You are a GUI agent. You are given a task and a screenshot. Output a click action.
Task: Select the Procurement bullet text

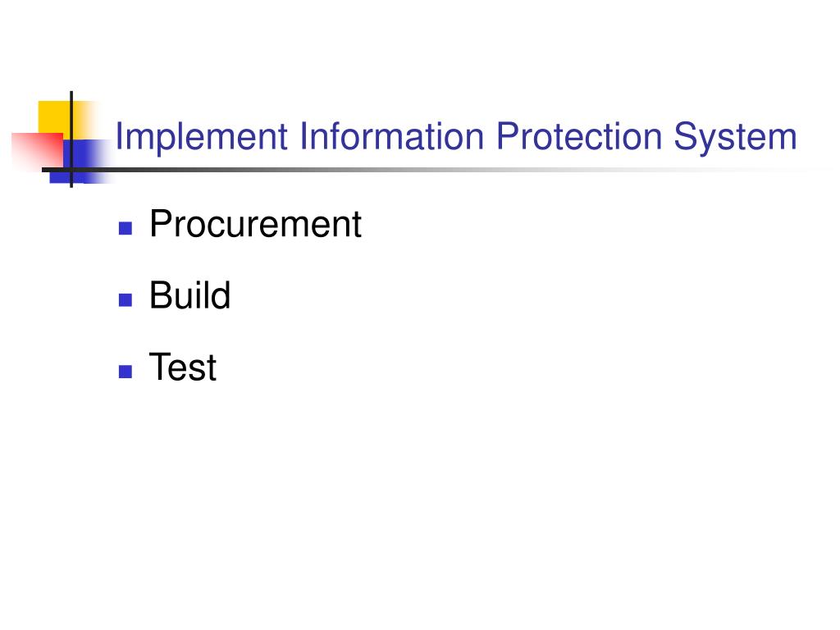coord(256,224)
